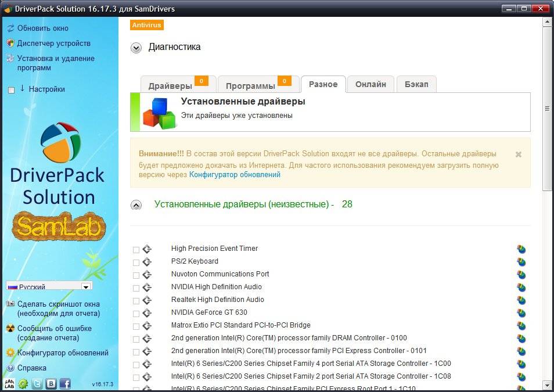Click the scrollbar up arrow
Screen dimensions: 554x392
coord(547,21)
